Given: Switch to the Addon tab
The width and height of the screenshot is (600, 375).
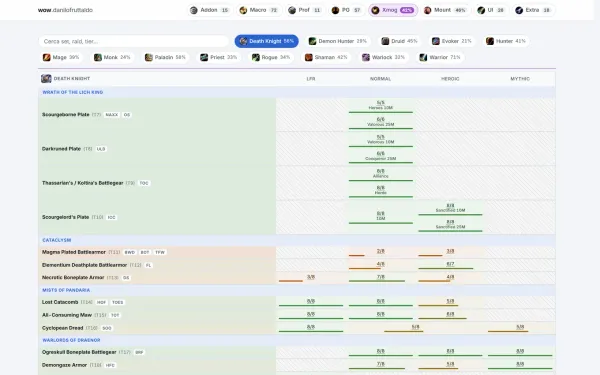Looking at the screenshot, I should [210, 10].
